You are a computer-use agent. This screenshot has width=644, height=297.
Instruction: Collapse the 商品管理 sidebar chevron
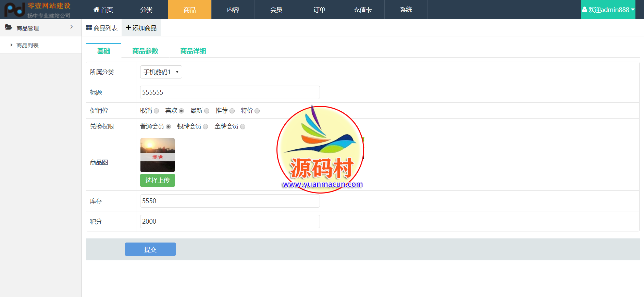point(72,27)
